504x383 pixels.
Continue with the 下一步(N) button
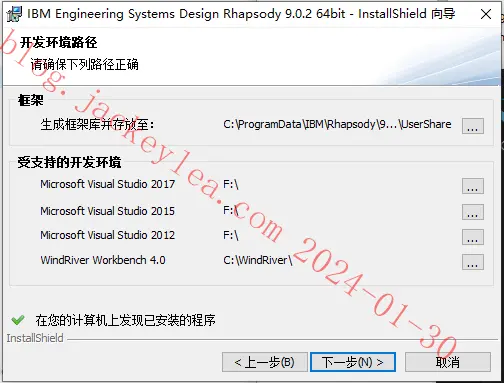[x=353, y=362]
